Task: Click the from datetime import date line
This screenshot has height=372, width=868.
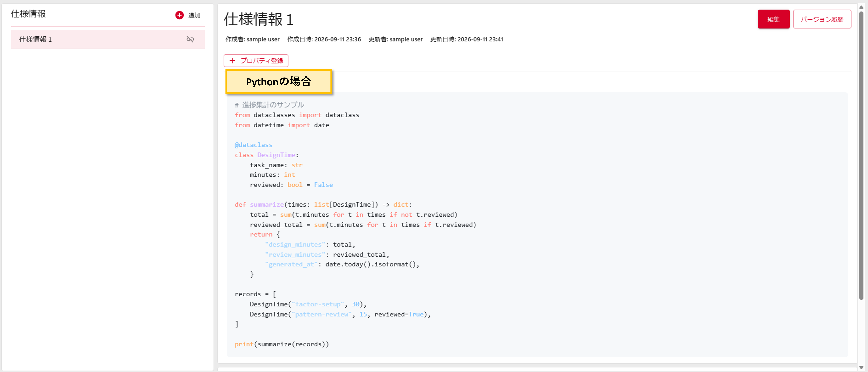Action: point(282,125)
